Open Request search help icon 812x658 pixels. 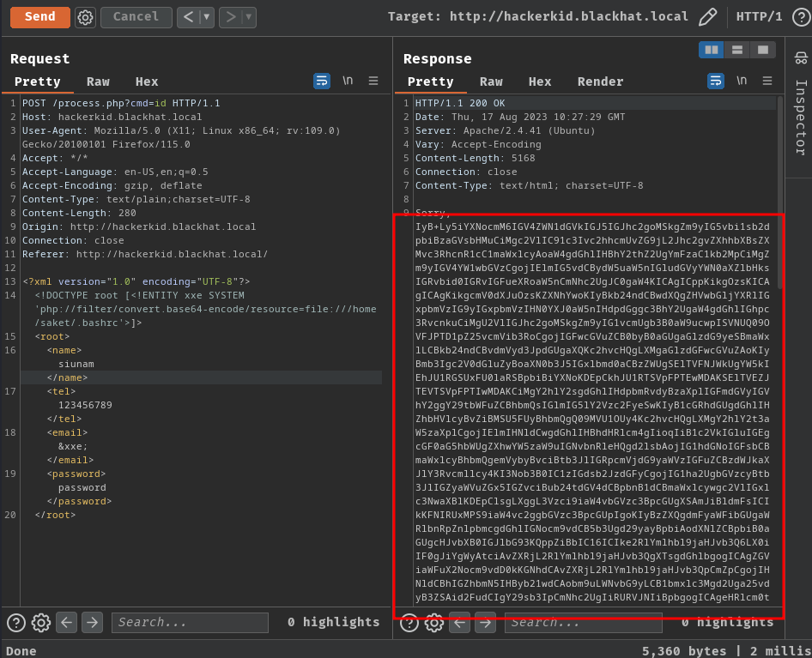[16, 622]
